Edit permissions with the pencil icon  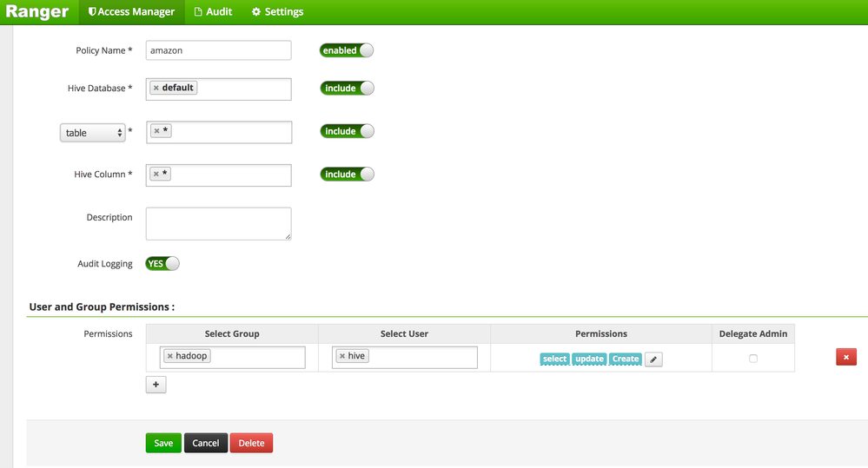click(653, 359)
